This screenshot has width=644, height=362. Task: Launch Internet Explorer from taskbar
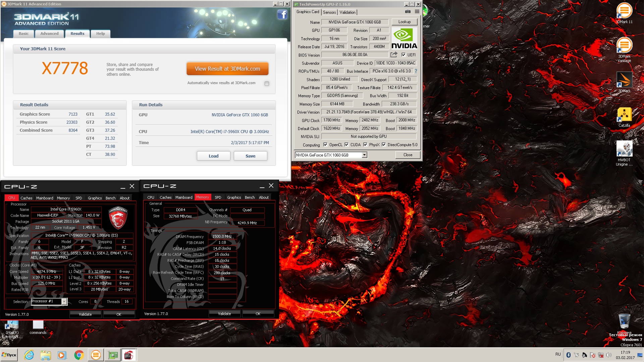pyautogui.click(x=29, y=355)
